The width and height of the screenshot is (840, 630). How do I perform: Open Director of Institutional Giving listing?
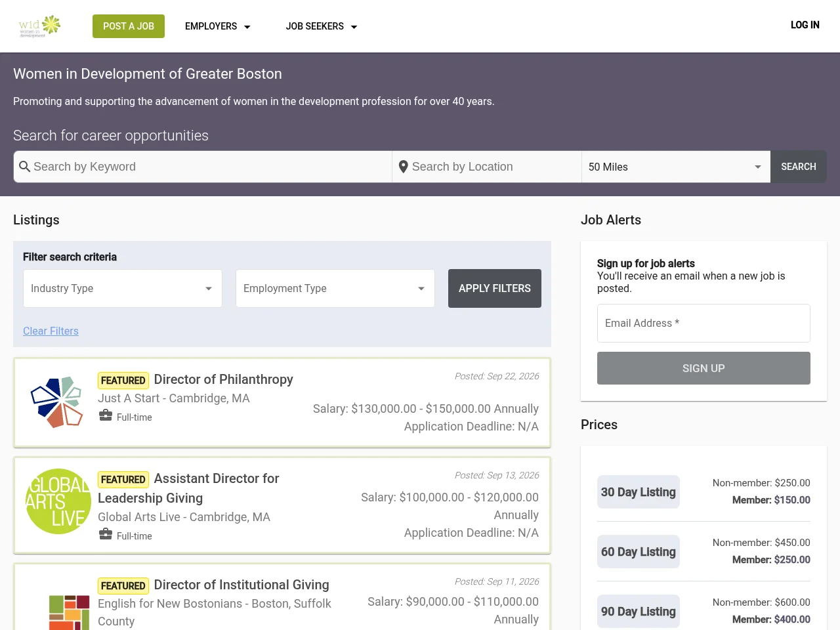click(x=241, y=585)
